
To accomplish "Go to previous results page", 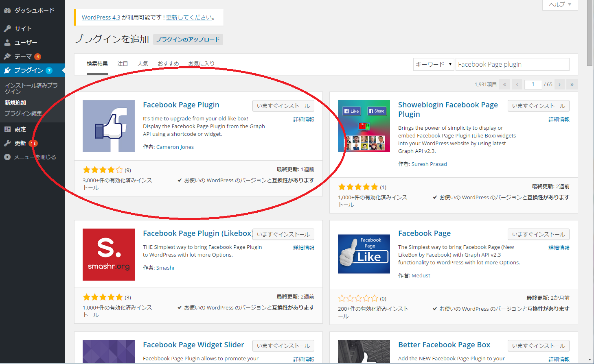I will pos(517,84).
